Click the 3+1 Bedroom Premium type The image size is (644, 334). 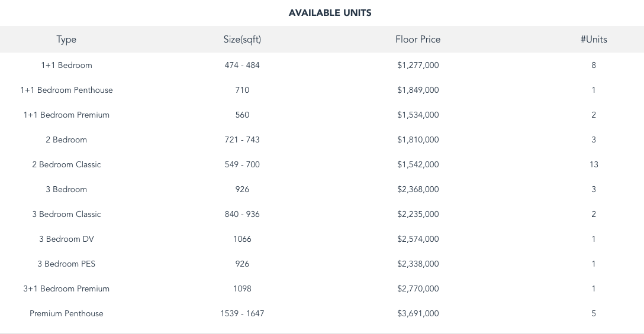(x=66, y=288)
